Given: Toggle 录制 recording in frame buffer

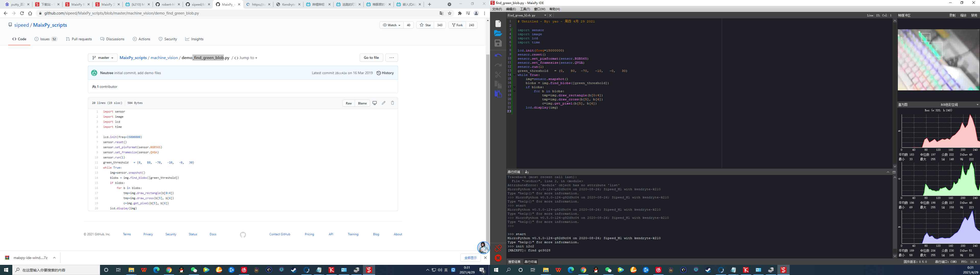Looking at the screenshot, I should (952, 16).
